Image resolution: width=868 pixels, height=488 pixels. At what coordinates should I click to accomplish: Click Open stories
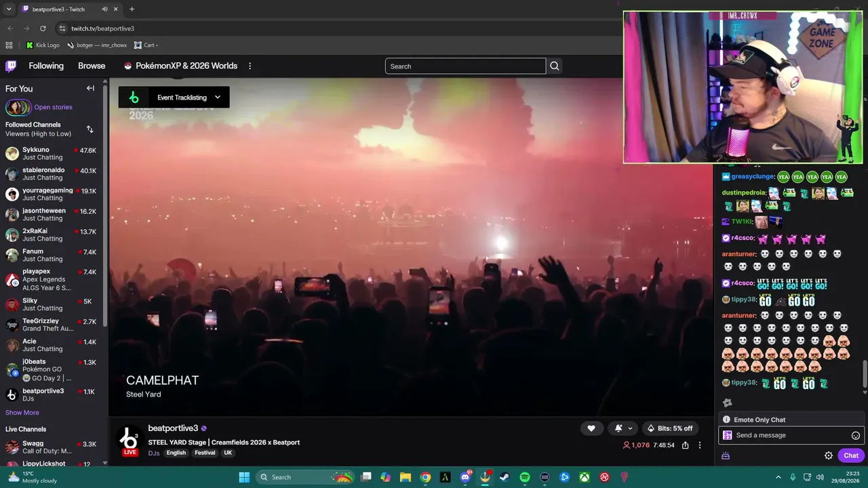(53, 107)
